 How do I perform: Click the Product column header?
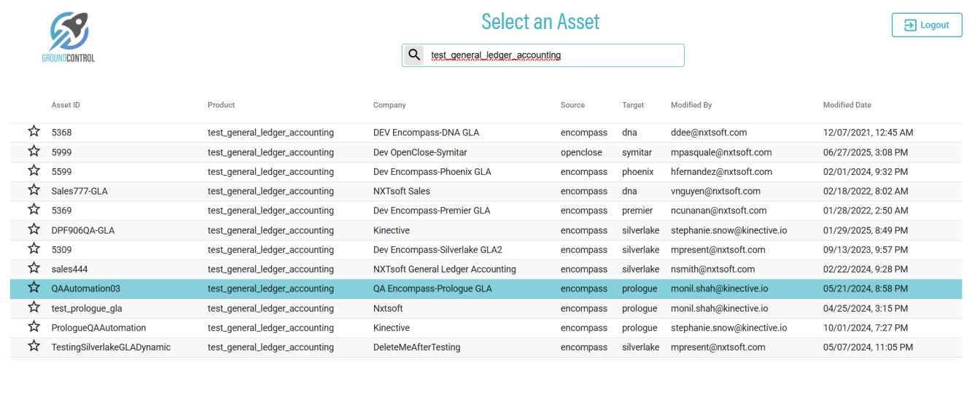pyautogui.click(x=221, y=105)
